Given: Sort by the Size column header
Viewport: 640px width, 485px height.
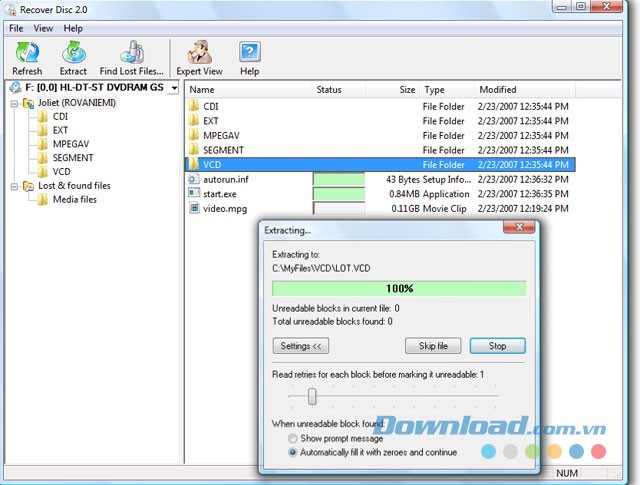Looking at the screenshot, I should pos(393,90).
